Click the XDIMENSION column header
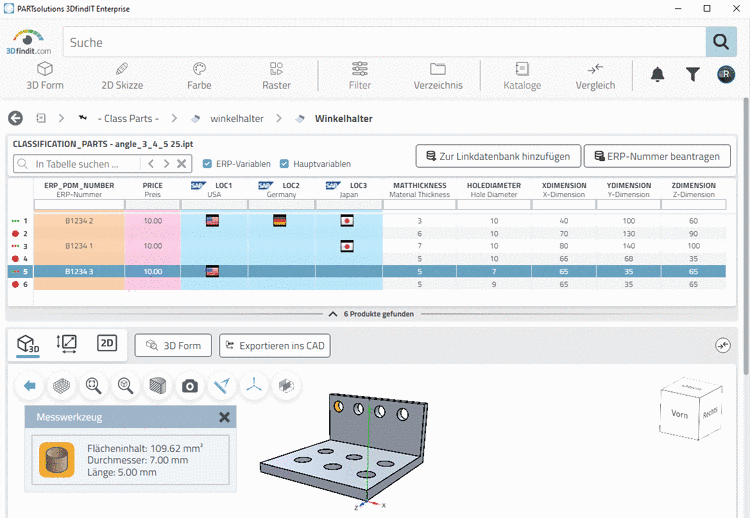Image resolution: width=750 pixels, height=518 pixels. [563, 189]
